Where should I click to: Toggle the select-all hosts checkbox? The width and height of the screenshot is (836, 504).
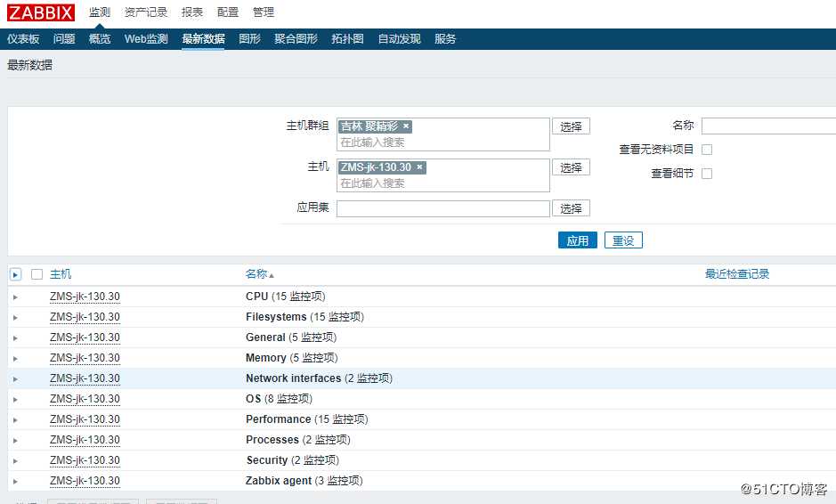tap(37, 274)
